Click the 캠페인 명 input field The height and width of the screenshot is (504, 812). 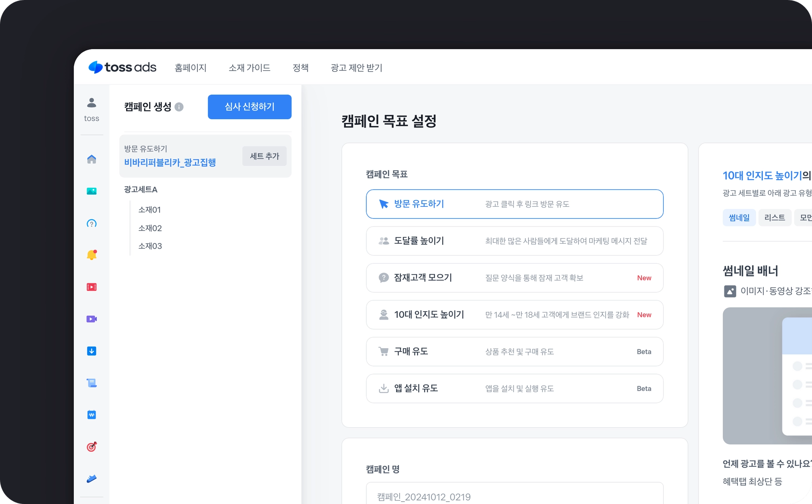point(514,496)
